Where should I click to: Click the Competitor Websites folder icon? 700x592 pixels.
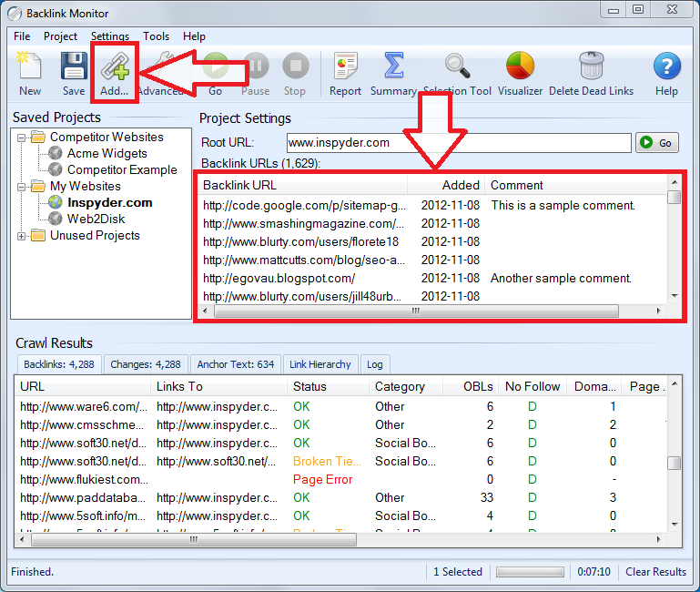click(x=38, y=137)
